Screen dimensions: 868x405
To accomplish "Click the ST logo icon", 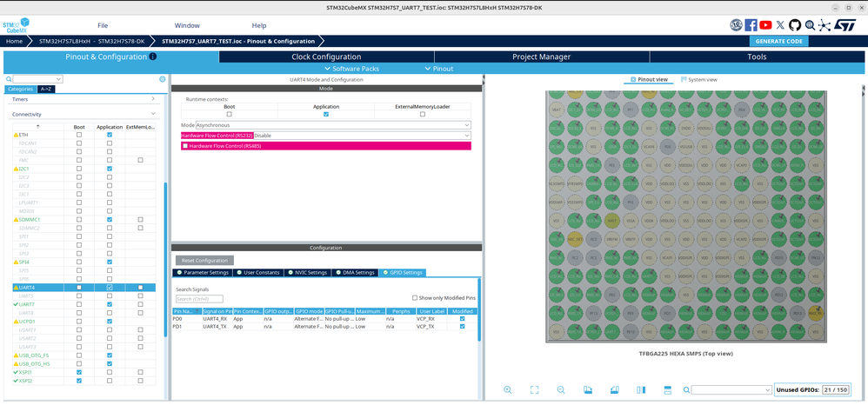I will (845, 25).
